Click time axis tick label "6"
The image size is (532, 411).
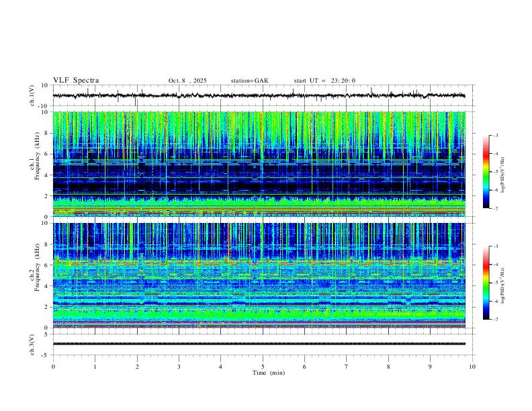click(305, 367)
